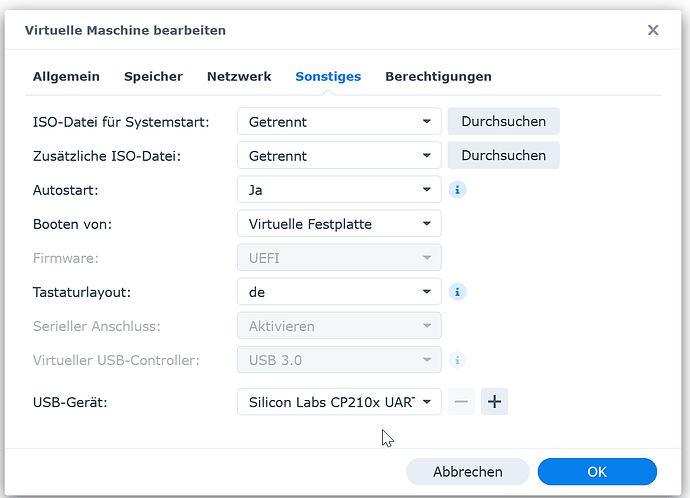690x498 pixels.
Task: Click the Serieller Anschluss label
Action: [97, 326]
